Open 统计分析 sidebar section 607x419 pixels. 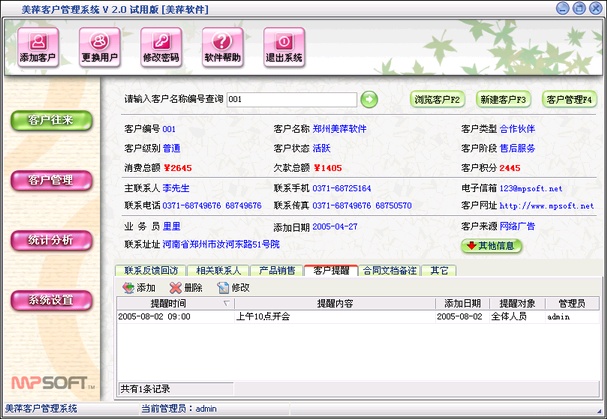click(x=50, y=240)
